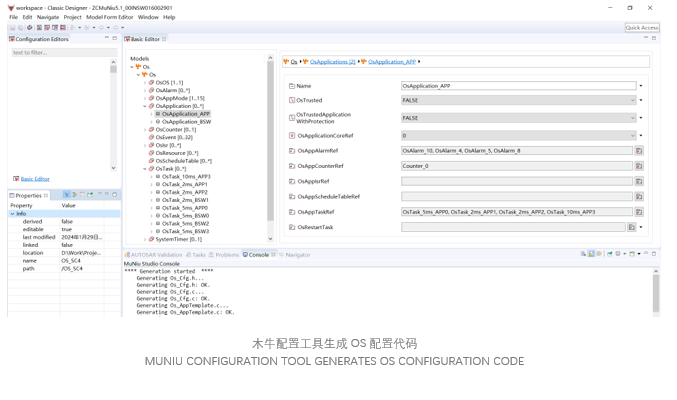The image size is (677, 400).
Task: Click the Save icon in main toolbar
Action: [x=13, y=28]
